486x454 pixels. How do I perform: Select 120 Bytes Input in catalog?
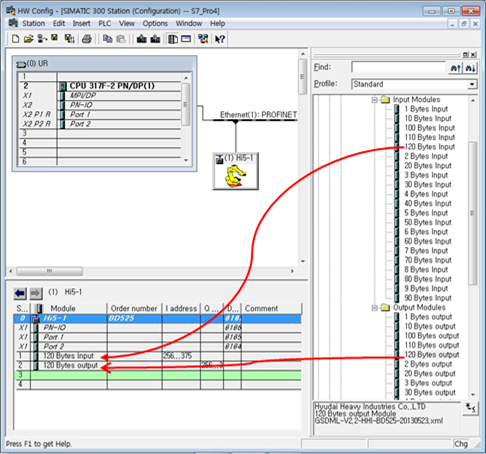coord(429,147)
